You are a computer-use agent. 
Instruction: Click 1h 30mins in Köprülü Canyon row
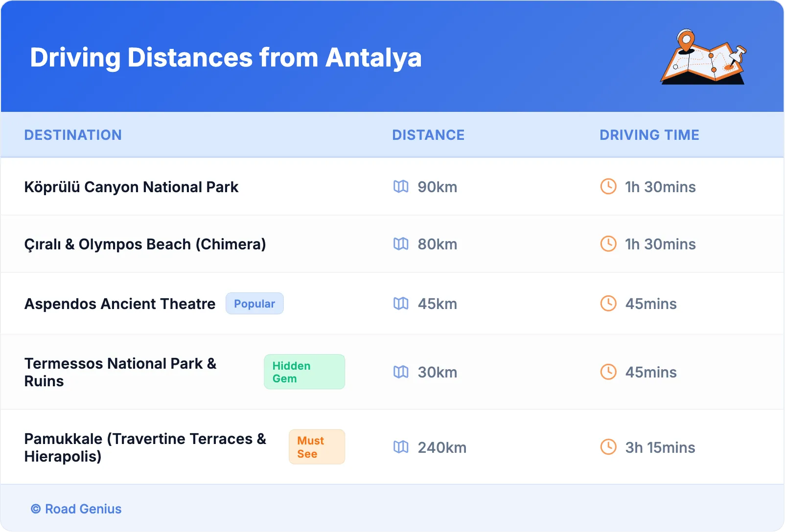[x=660, y=187]
